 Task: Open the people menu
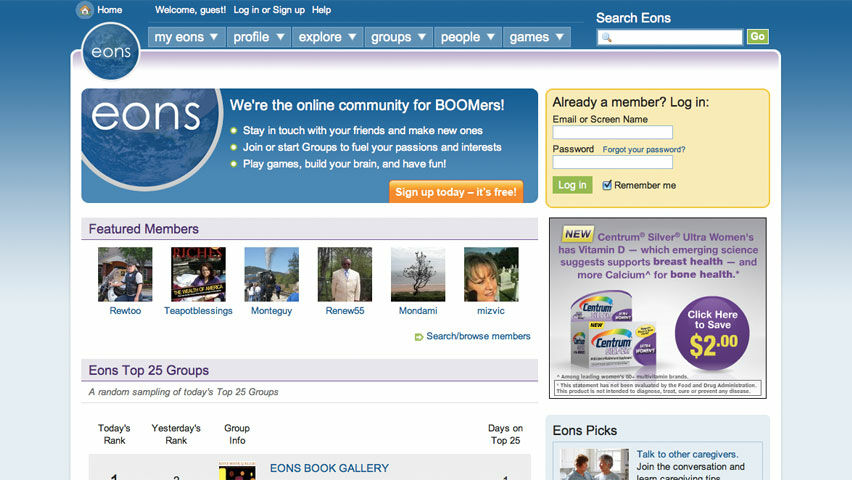(468, 37)
